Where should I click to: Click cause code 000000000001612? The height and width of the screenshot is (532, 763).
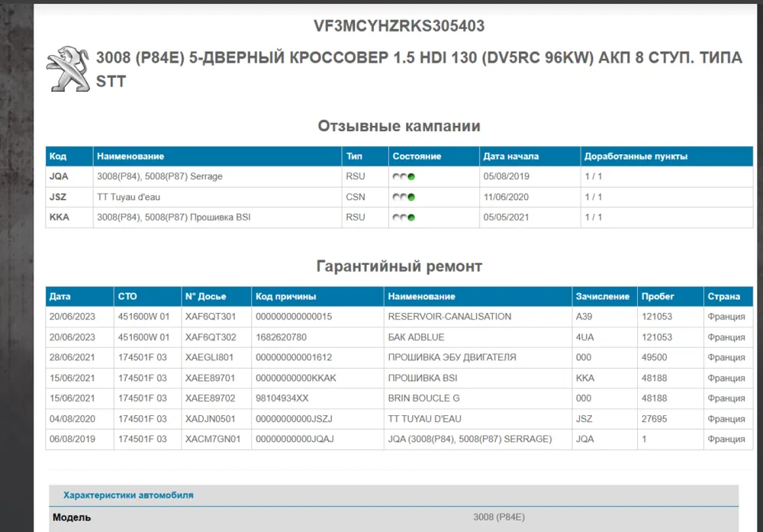tap(294, 357)
